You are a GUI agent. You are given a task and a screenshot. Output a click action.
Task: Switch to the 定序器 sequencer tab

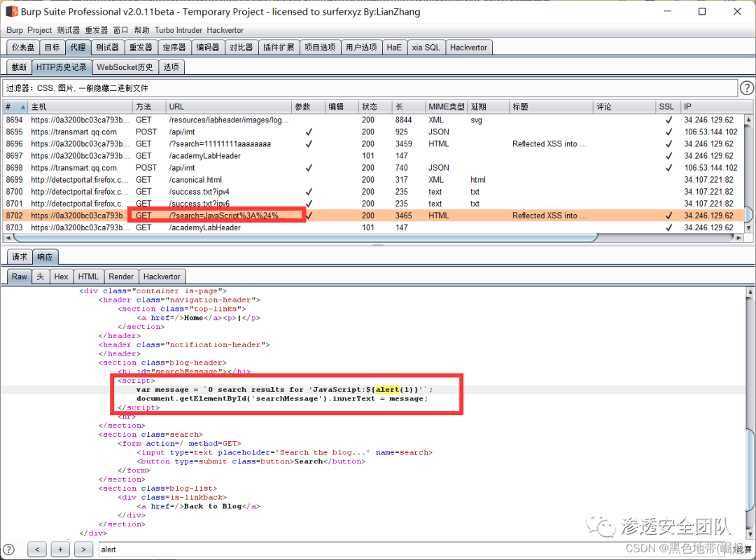[174, 48]
